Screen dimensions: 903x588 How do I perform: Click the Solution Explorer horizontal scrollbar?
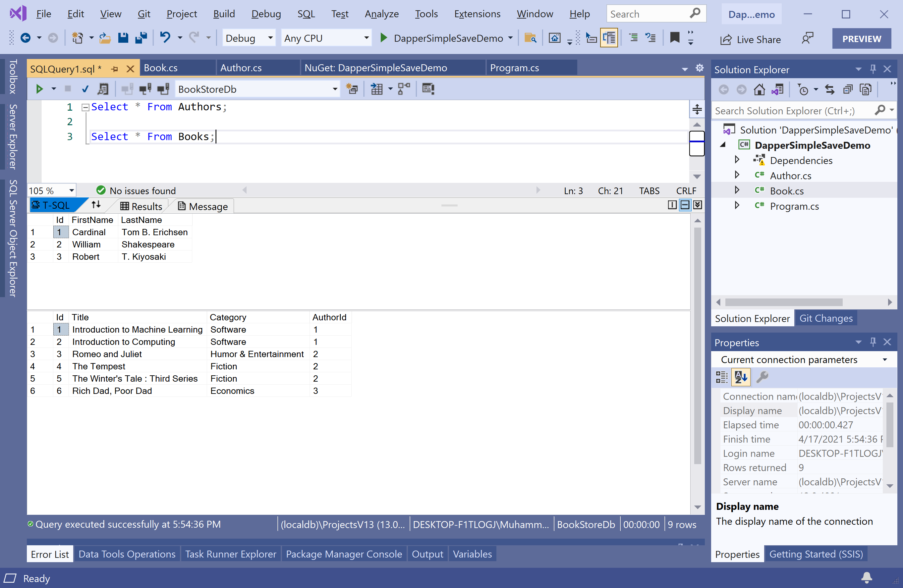783,302
